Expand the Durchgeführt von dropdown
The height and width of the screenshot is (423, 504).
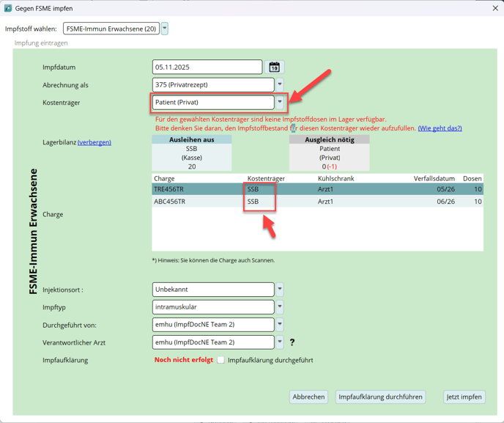[x=279, y=325]
